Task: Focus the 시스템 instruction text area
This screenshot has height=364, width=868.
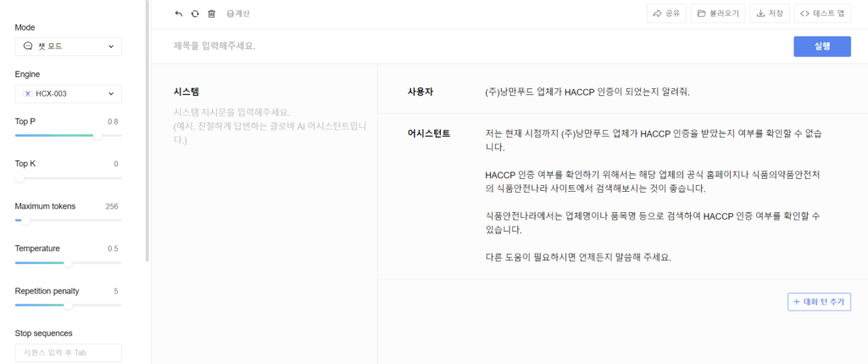Action: 270,126
